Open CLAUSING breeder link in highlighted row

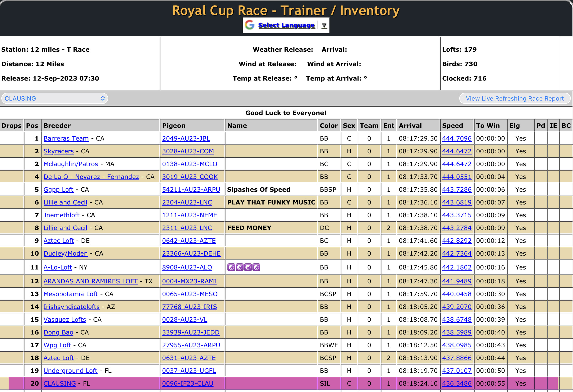click(59, 383)
